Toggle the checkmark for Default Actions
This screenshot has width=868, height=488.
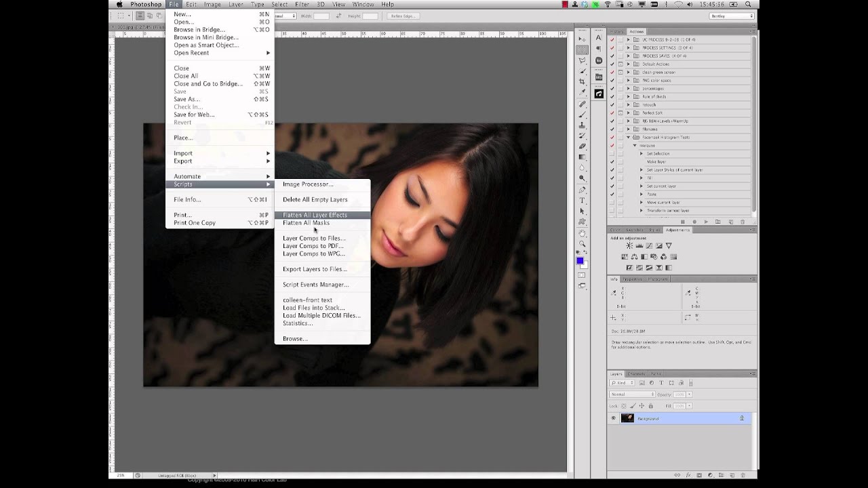pos(612,64)
